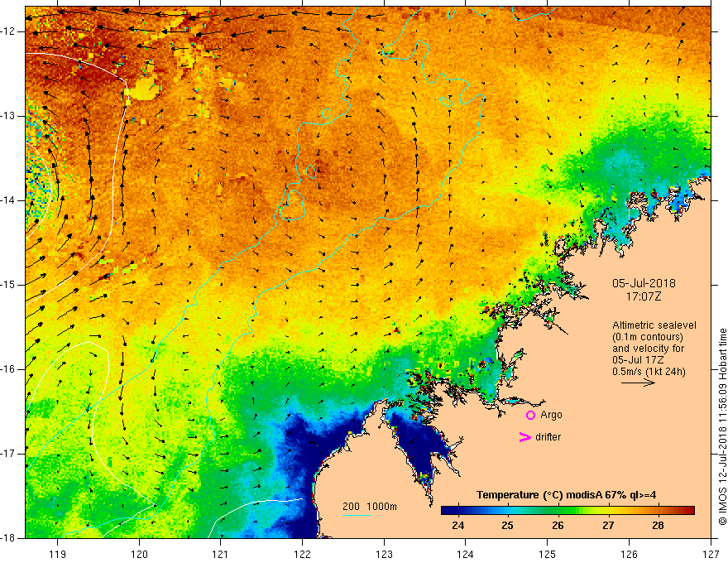This screenshot has height=563, width=728.
Task: Click longitude axis label '122'
Action: pyautogui.click(x=302, y=554)
